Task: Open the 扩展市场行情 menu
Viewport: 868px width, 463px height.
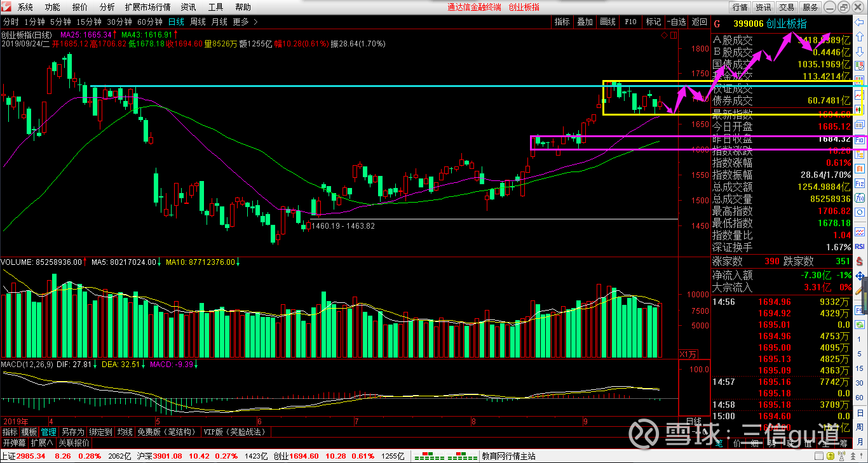Action: (x=148, y=7)
